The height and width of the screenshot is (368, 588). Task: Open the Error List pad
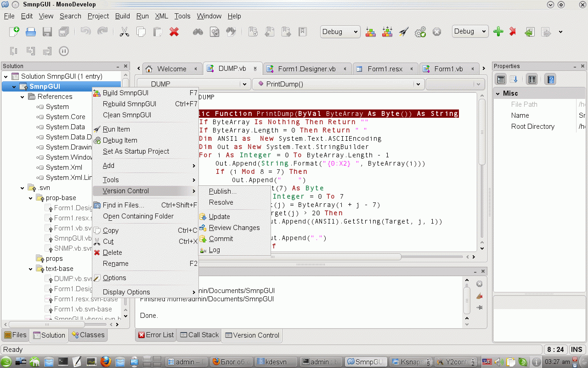(x=156, y=335)
